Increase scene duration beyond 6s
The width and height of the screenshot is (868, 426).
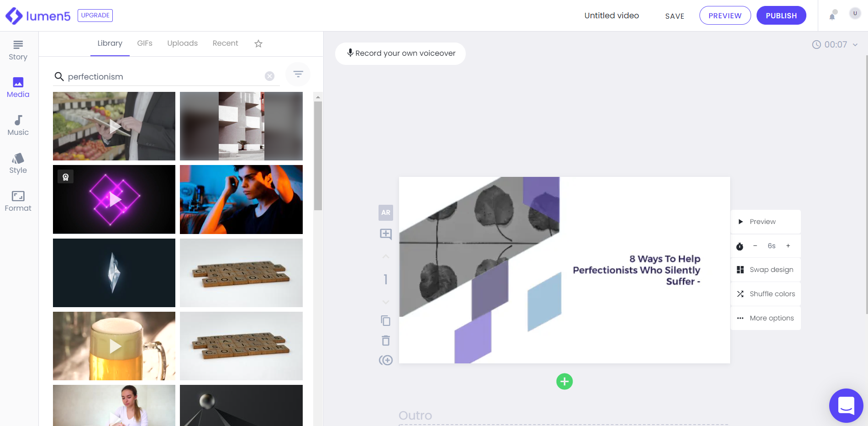pos(788,246)
